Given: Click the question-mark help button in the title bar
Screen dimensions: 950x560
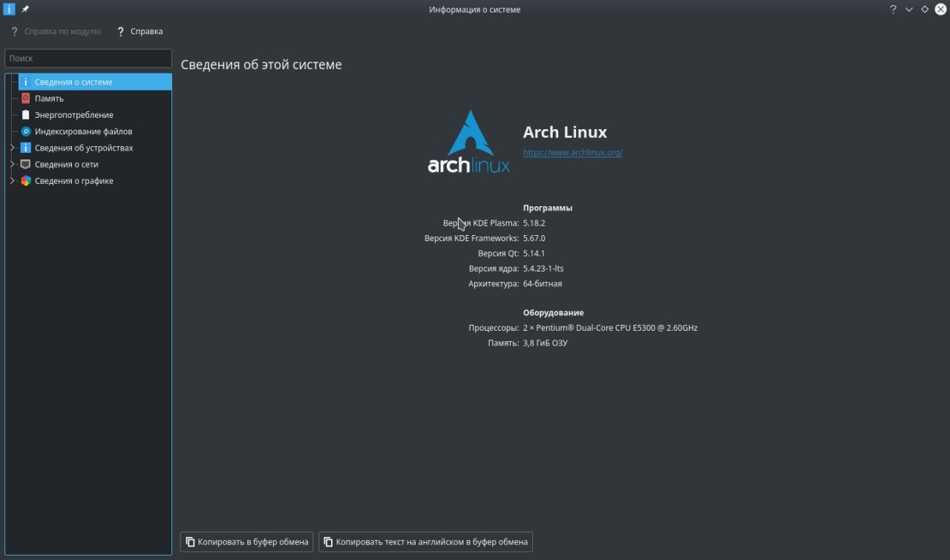Looking at the screenshot, I should coord(893,10).
